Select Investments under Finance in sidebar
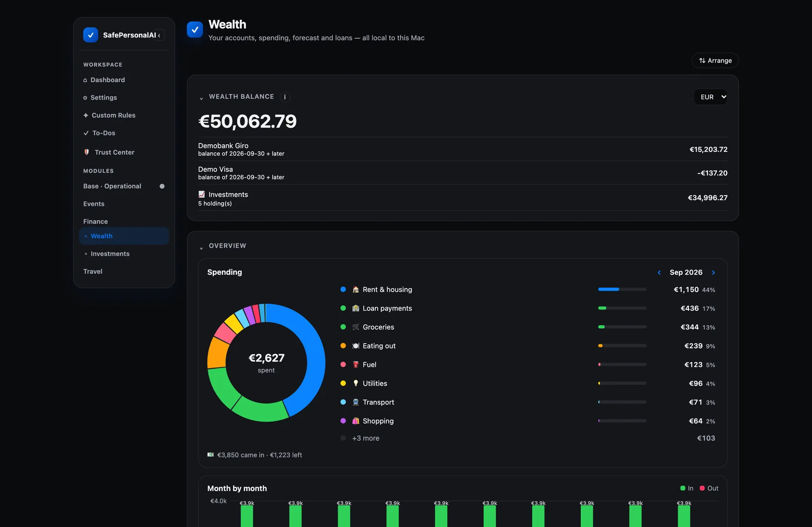812x527 pixels. pos(124,254)
